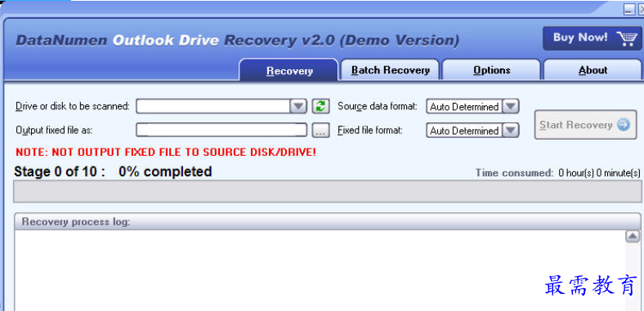Focus the Output fixed file as field
The image size is (644, 311).
(221, 130)
